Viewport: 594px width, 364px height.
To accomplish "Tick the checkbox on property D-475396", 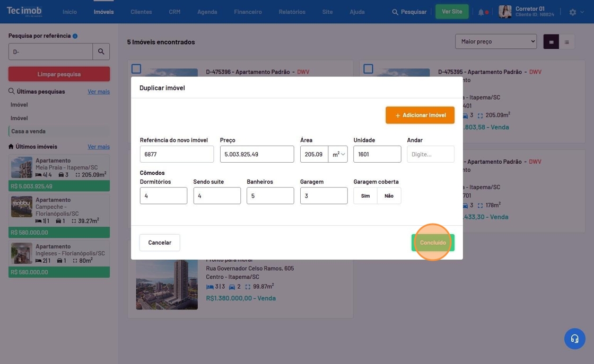I will (x=136, y=69).
